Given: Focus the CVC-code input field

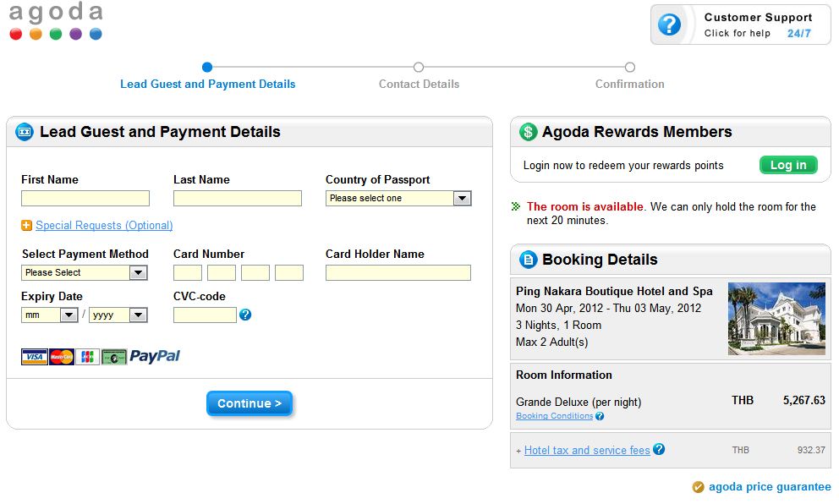Looking at the screenshot, I should [x=205, y=315].
